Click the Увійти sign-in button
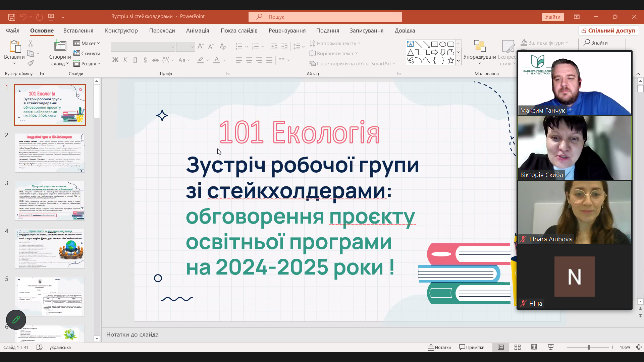This screenshot has height=362, width=644. click(x=552, y=17)
